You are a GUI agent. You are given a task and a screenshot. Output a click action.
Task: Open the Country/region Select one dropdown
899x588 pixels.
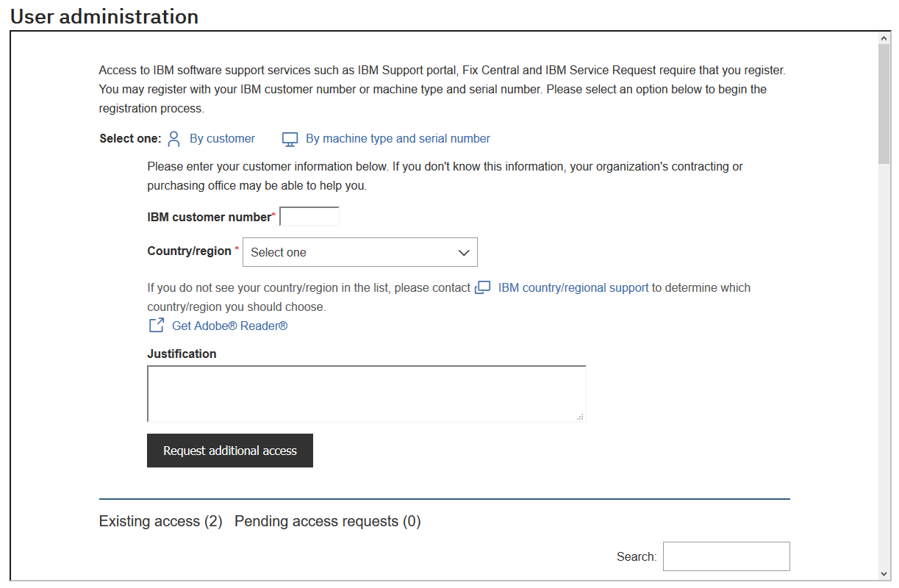(360, 252)
